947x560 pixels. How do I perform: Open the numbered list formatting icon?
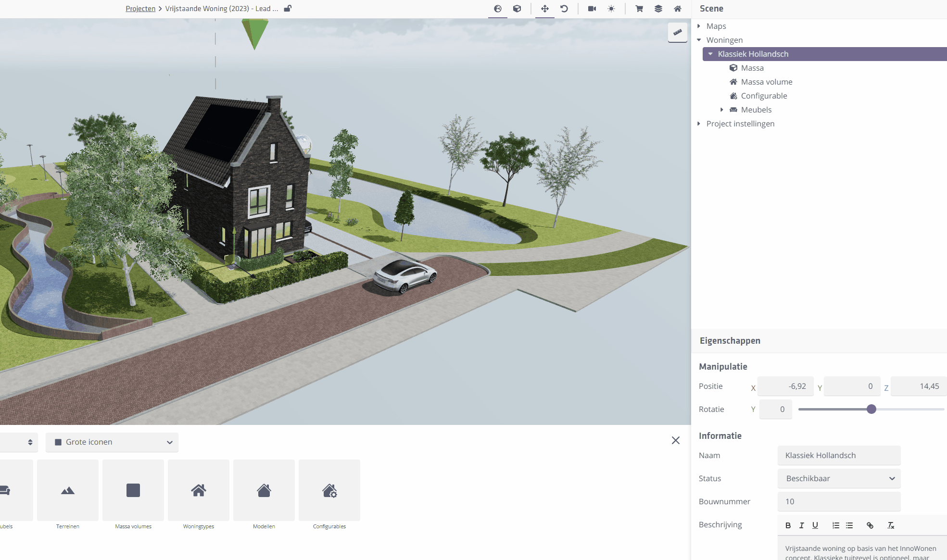tap(835, 525)
